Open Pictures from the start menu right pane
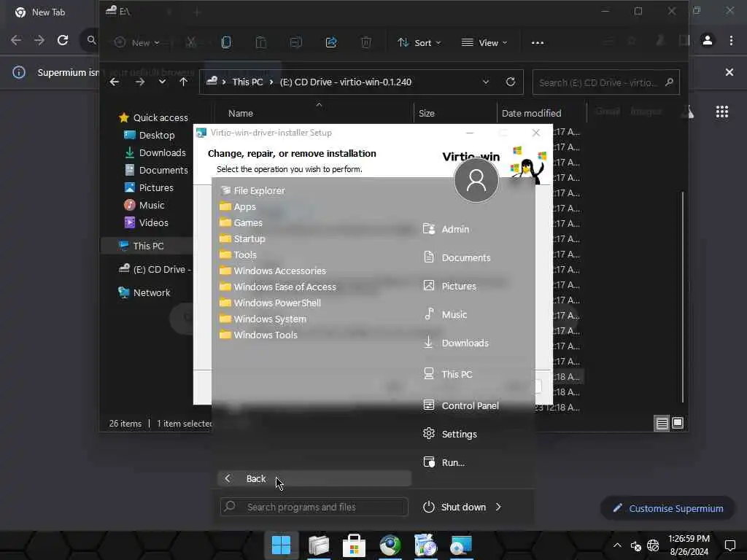 pos(449,286)
